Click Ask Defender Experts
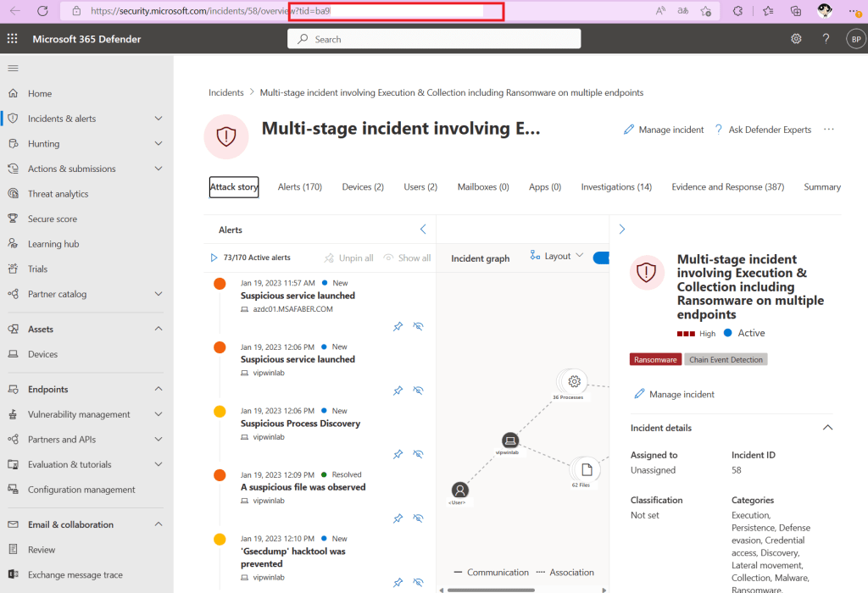 [x=763, y=130]
